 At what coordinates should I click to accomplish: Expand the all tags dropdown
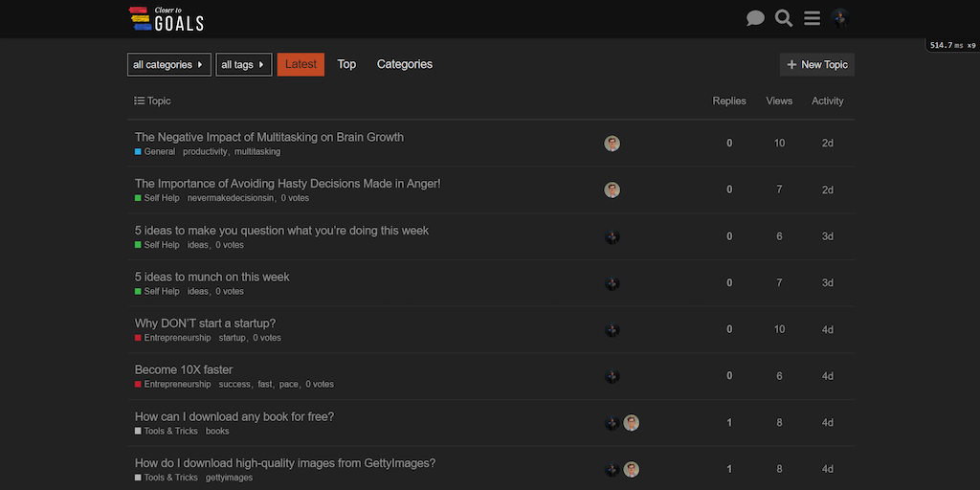(x=243, y=64)
